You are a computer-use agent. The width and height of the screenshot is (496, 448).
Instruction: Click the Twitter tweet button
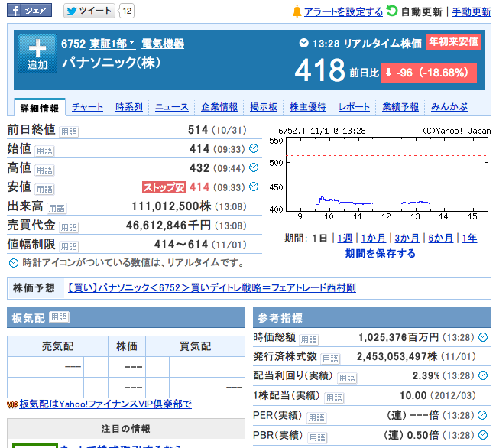pos(89,11)
